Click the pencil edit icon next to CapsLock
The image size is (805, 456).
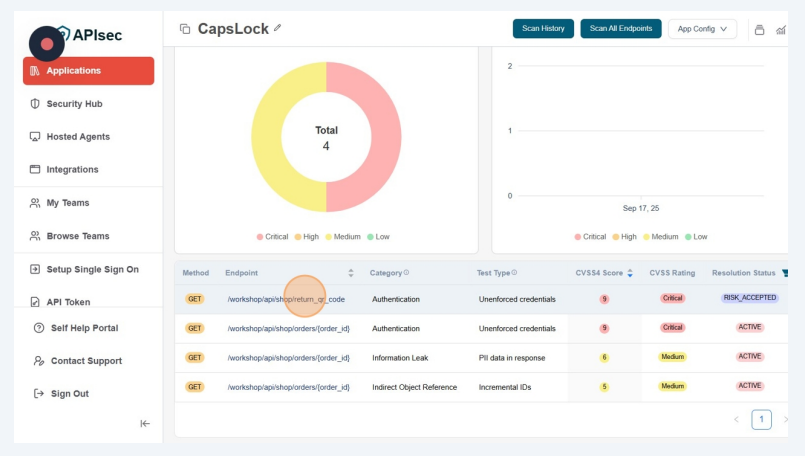point(277,28)
